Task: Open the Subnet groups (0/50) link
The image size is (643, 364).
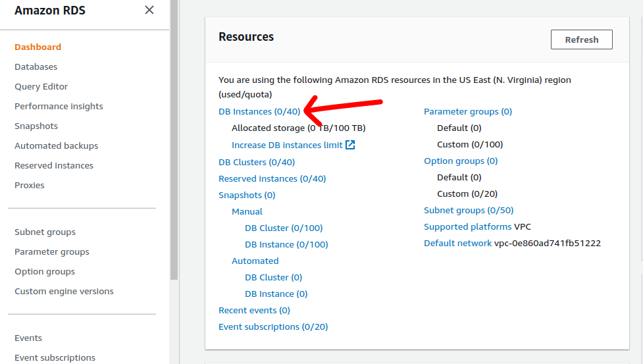Action: (469, 210)
